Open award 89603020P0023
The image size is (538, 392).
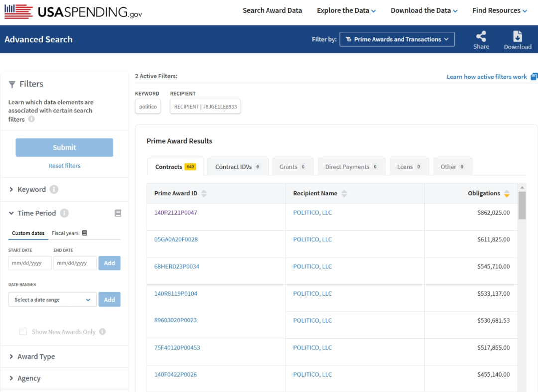pyautogui.click(x=175, y=320)
